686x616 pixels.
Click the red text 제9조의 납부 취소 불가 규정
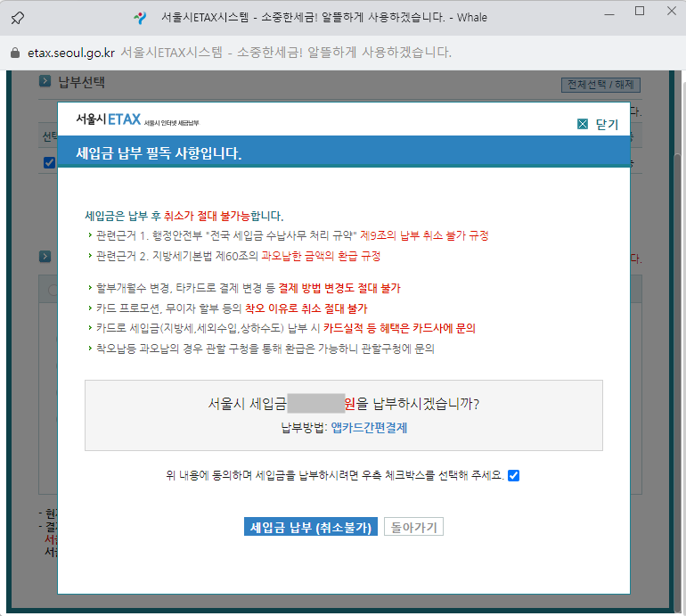pos(424,235)
